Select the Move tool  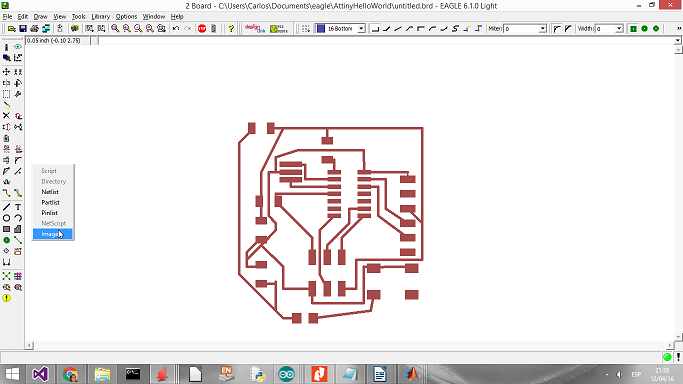[x=7, y=72]
